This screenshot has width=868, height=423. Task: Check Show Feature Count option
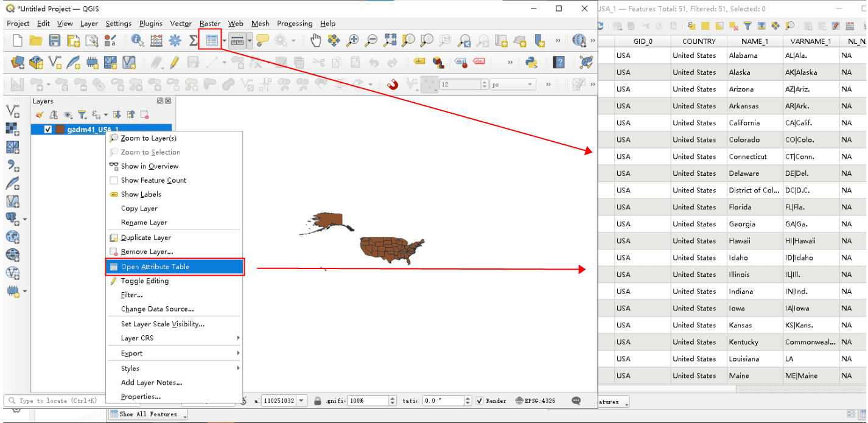click(x=113, y=180)
